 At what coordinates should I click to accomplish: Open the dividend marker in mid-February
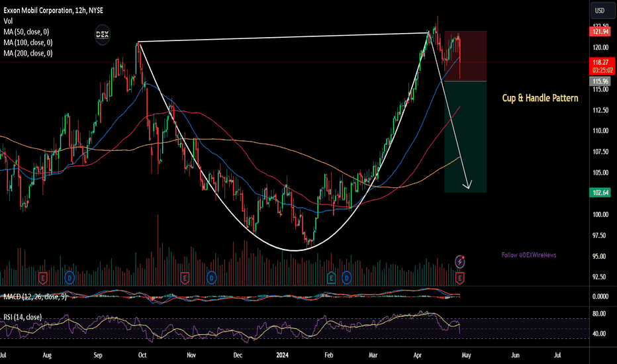pyautogui.click(x=347, y=278)
